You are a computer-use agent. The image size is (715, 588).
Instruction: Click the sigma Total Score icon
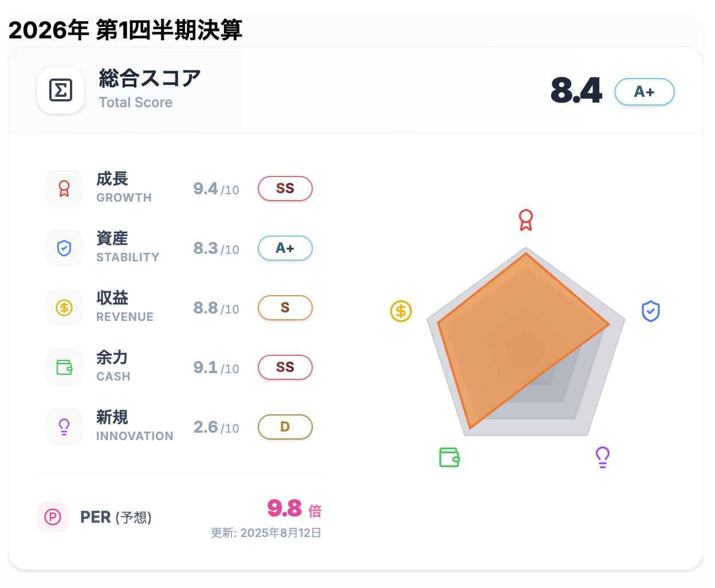click(61, 91)
